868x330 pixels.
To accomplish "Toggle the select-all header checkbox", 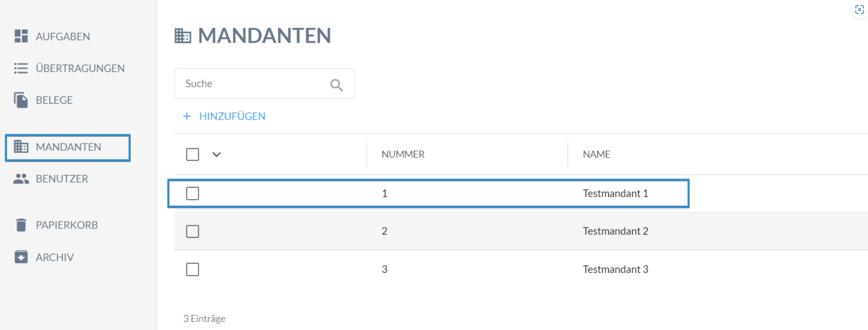I will (192, 154).
